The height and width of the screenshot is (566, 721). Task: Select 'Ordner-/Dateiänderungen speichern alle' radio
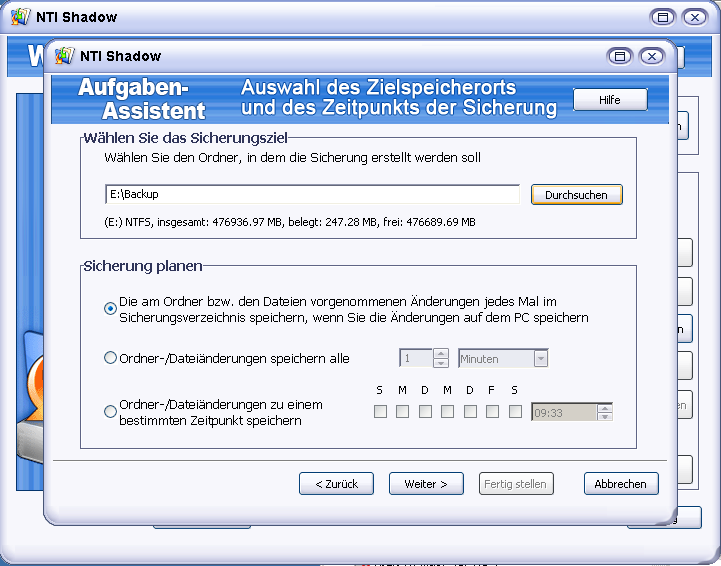pyautogui.click(x=110, y=358)
